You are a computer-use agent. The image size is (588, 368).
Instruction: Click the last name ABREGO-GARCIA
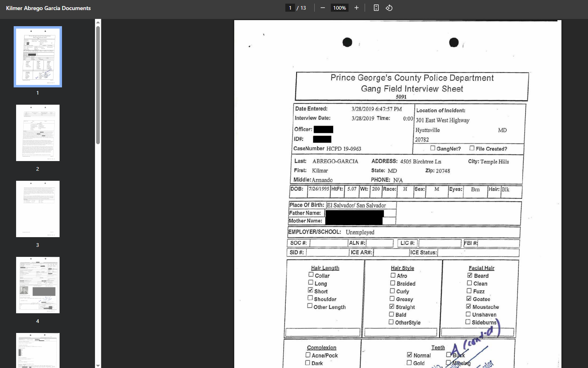coord(335,161)
